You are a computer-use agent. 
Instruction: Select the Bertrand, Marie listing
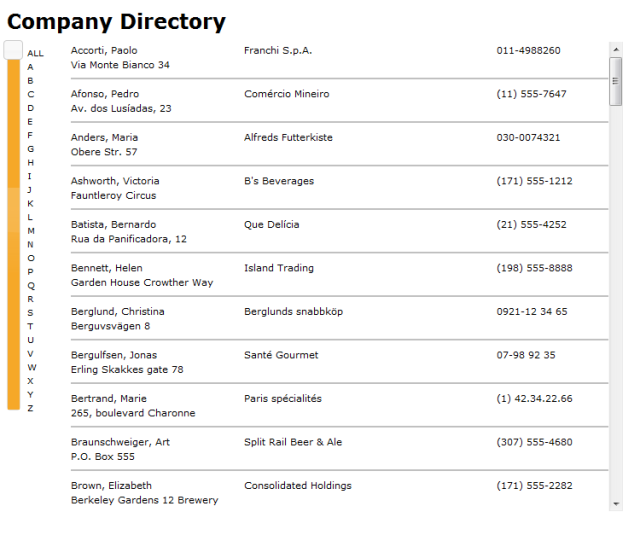click(339, 406)
